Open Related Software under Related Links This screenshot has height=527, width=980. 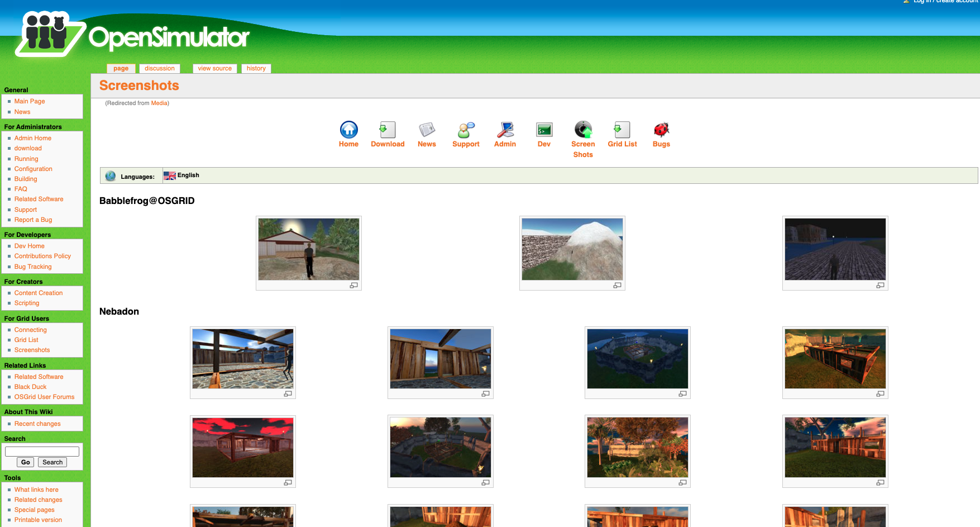(39, 377)
